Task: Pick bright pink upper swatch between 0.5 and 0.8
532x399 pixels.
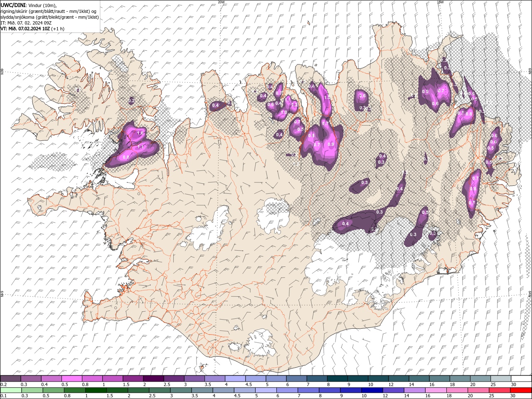Action: click(71, 379)
